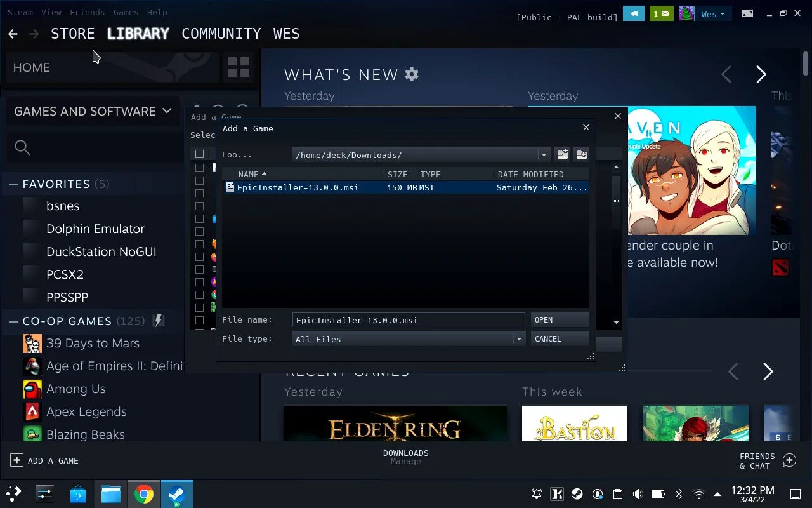Click the Among Us game icon

(x=32, y=389)
